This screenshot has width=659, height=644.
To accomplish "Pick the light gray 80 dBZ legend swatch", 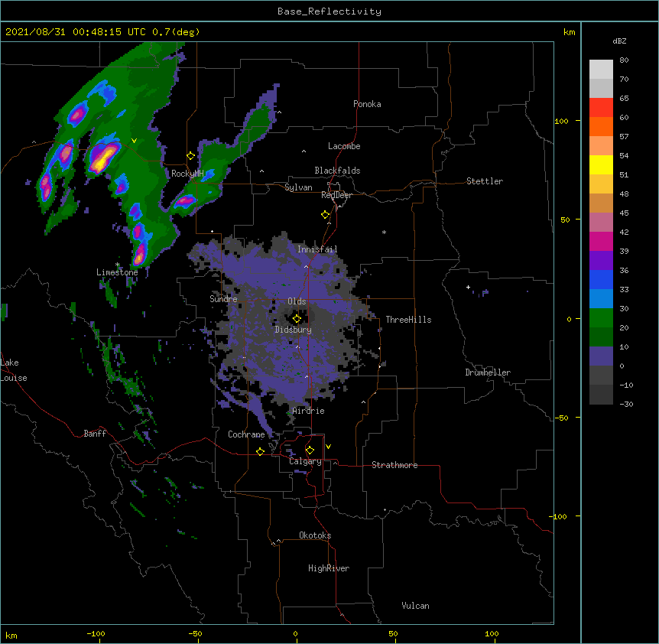I will coord(601,70).
